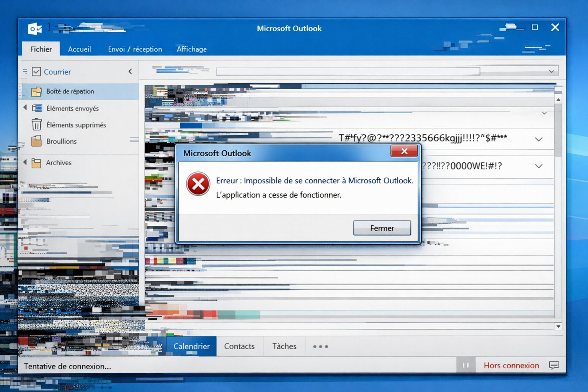
Task: Open the Fichier tab
Action: (41, 49)
